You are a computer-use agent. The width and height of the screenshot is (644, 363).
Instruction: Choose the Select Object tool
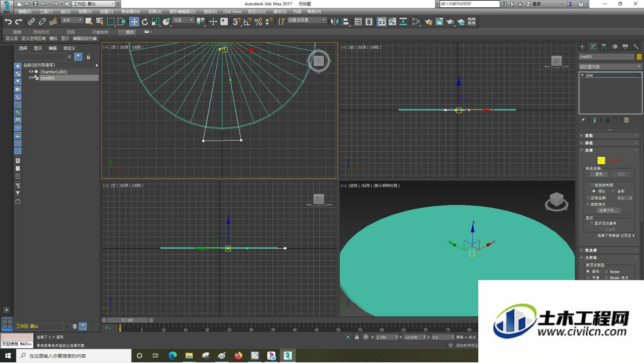(89, 22)
